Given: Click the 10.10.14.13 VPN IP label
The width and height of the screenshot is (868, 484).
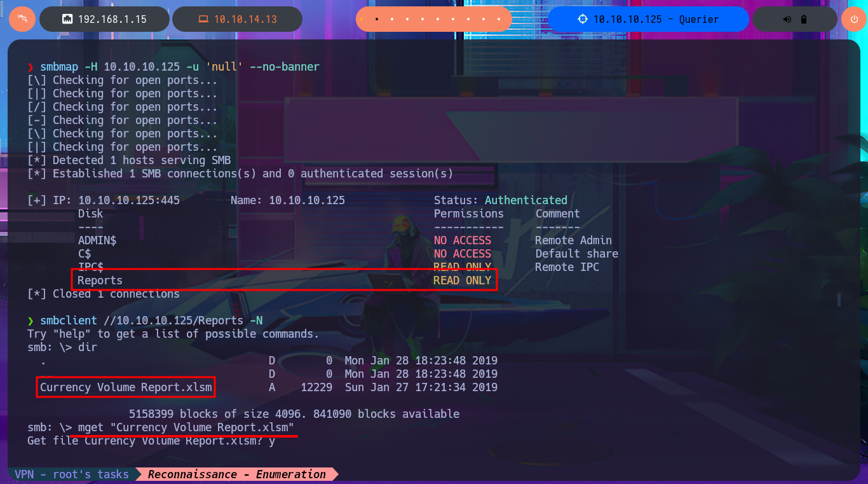Looking at the screenshot, I should tap(245, 19).
